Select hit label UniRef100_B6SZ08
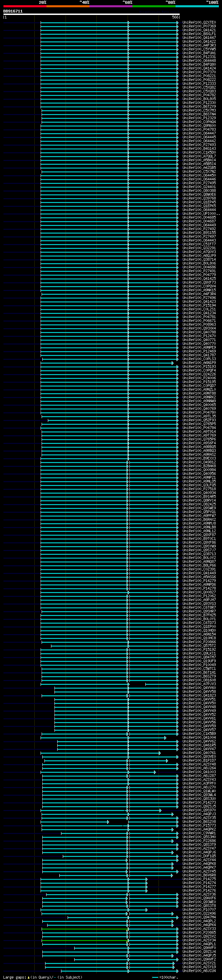The height and width of the screenshot is (980, 222). [x=199, y=821]
